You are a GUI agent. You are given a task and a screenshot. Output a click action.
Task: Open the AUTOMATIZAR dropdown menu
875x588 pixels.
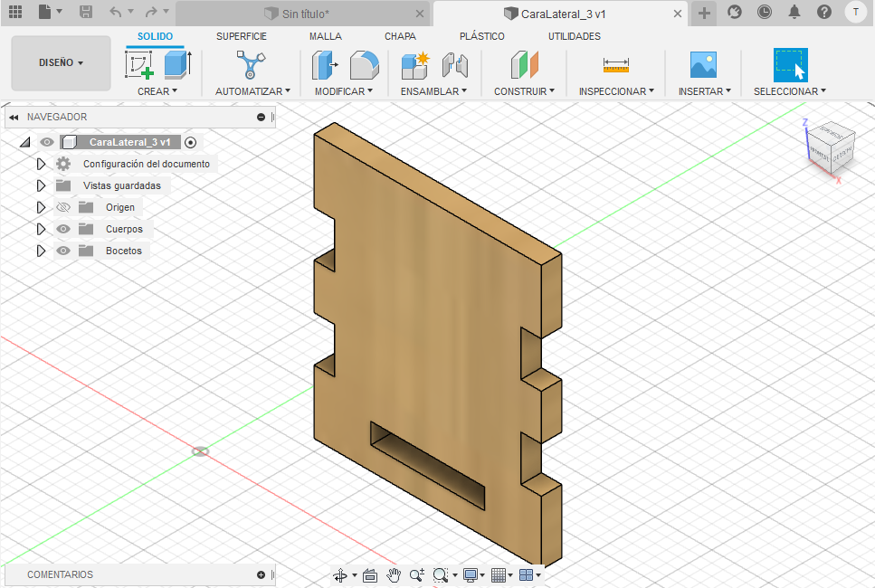point(252,91)
